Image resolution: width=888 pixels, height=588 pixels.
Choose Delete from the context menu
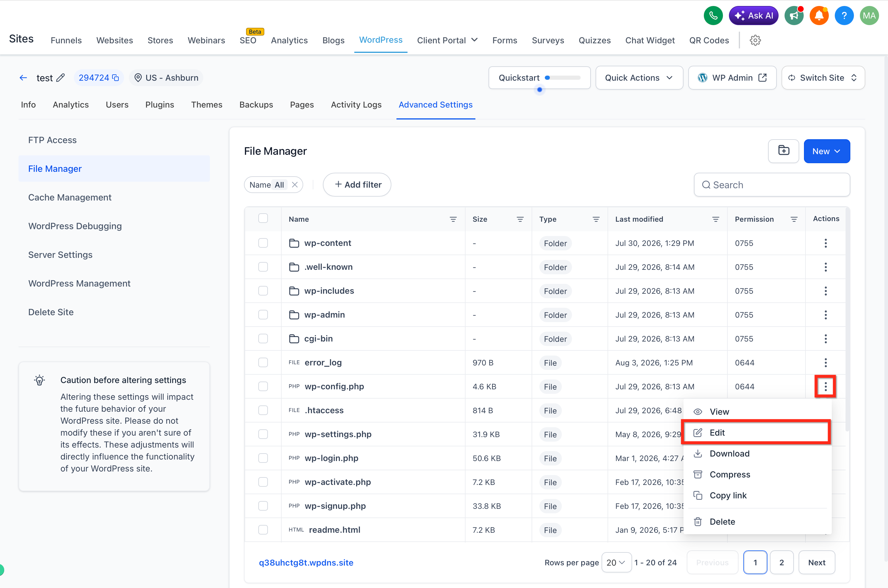coord(757,522)
